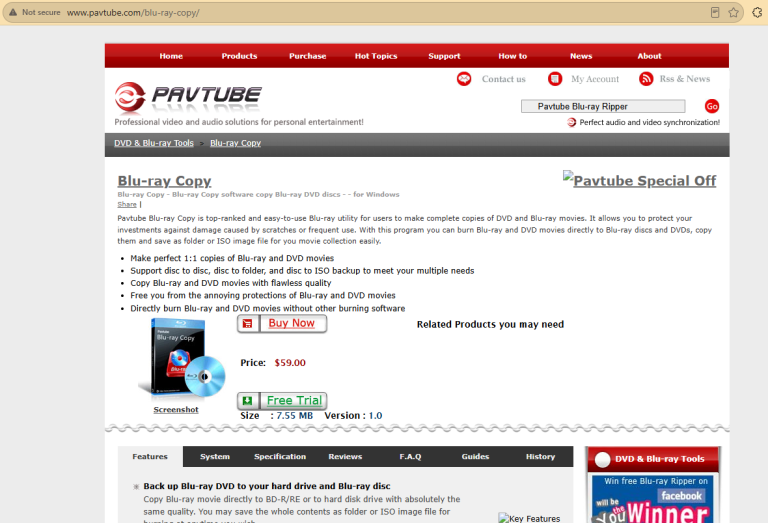The width and height of the screenshot is (768, 523).
Task: Switch to the Guides tab
Action: point(475,456)
